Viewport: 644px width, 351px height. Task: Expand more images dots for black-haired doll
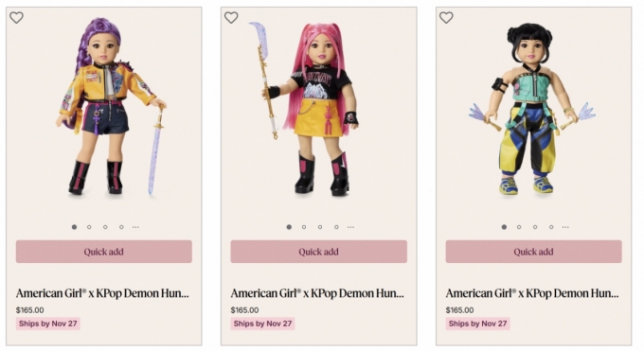pyautogui.click(x=565, y=227)
